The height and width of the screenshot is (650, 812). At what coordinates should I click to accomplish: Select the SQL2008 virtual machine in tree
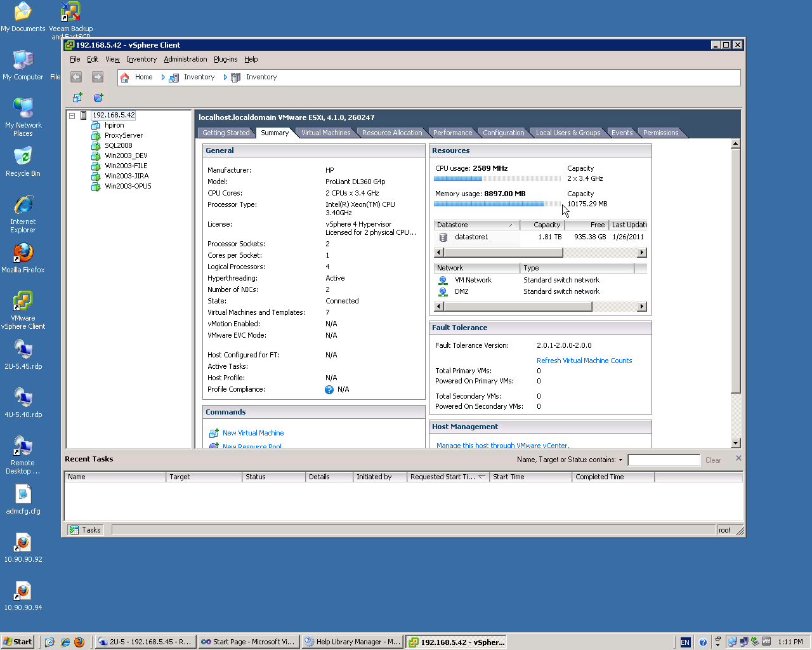[118, 146]
